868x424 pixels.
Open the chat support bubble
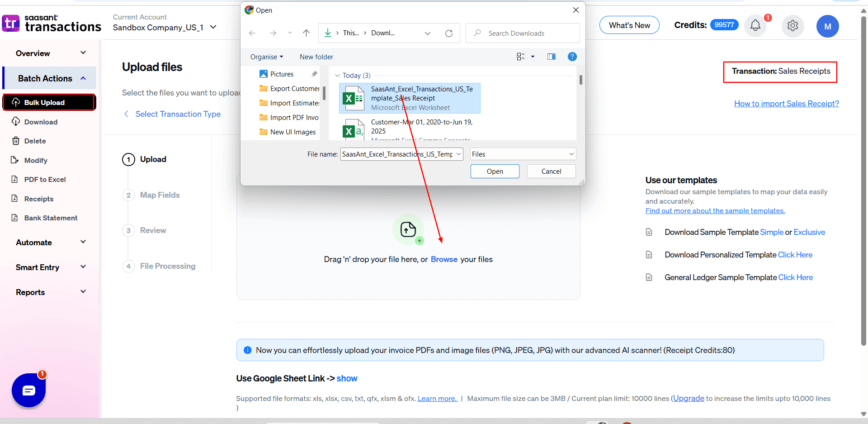[29, 390]
